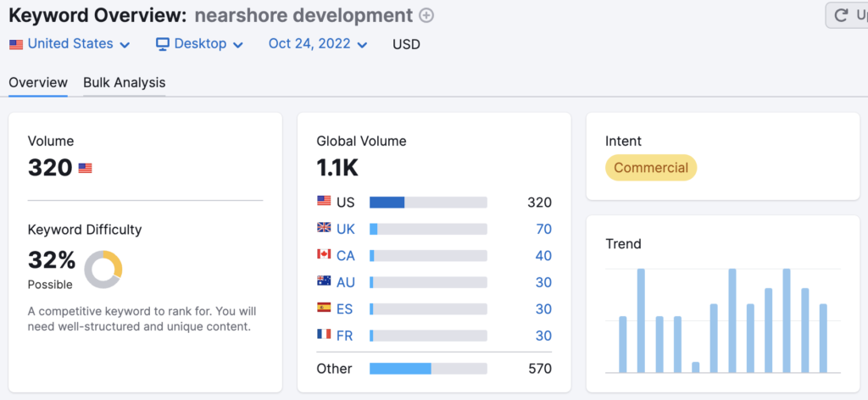Click the US volume progress bar

428,203
